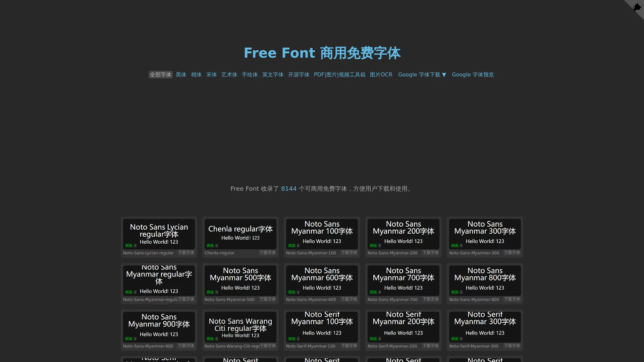Select the 黑体 category

click(x=181, y=75)
